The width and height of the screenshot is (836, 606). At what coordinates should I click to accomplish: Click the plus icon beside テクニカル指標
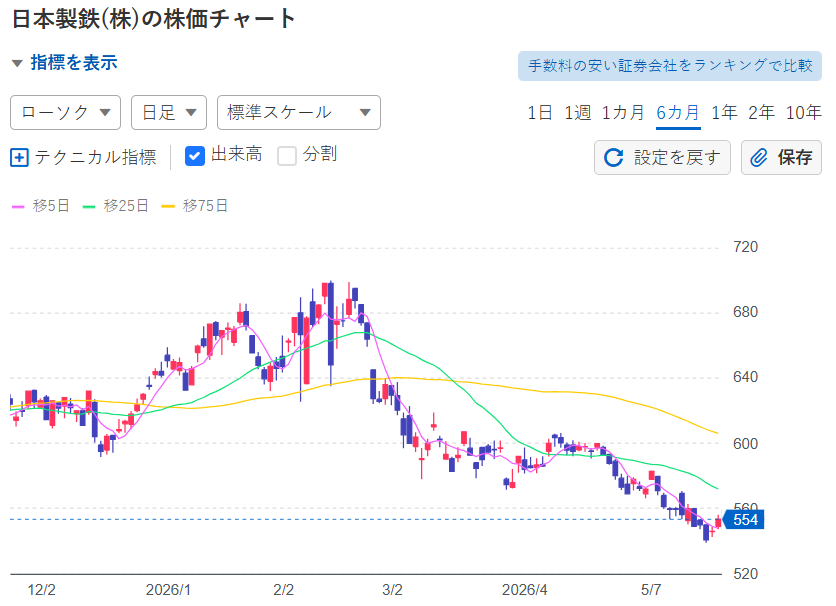(19, 158)
